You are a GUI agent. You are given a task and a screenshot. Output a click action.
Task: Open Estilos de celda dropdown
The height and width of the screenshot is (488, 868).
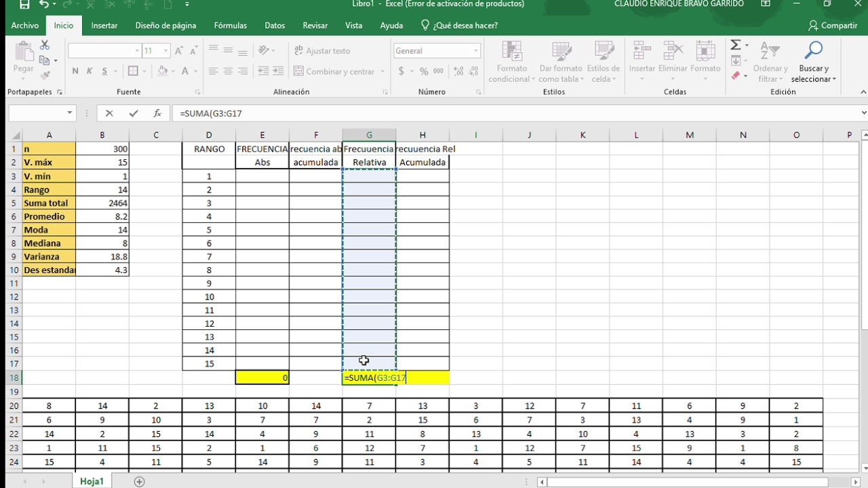pyautogui.click(x=603, y=62)
